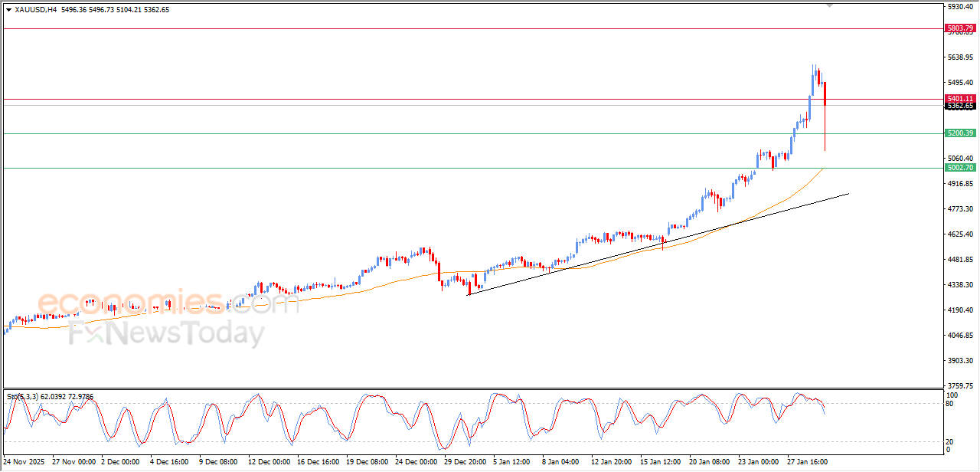Click 5930.40 on the price scale

pyautogui.click(x=960, y=6)
